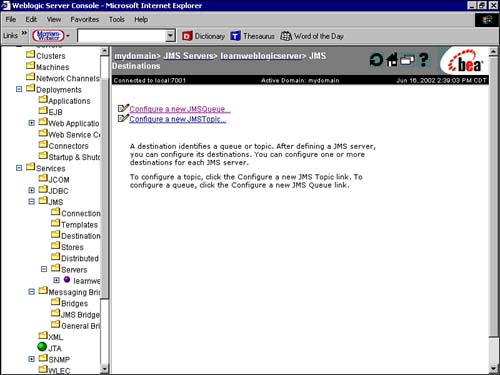
Task: Click the Stores folder icon
Action: pyautogui.click(x=56, y=246)
